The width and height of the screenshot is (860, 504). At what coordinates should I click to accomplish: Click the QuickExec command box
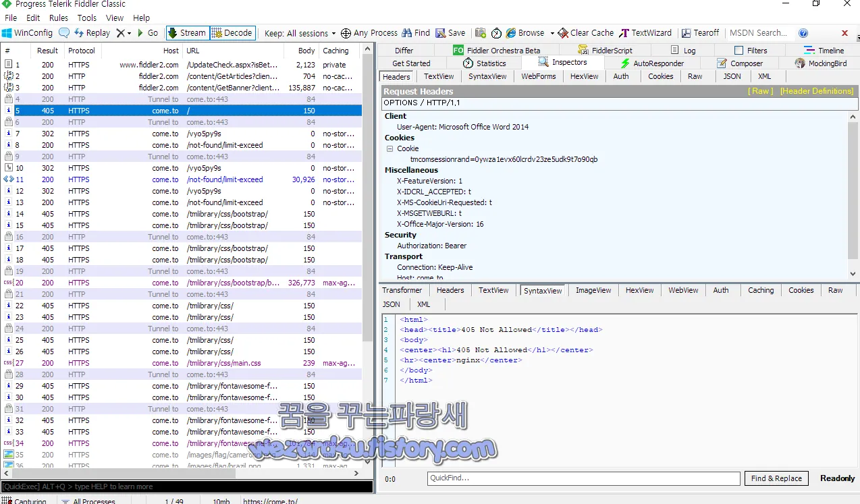[186, 486]
